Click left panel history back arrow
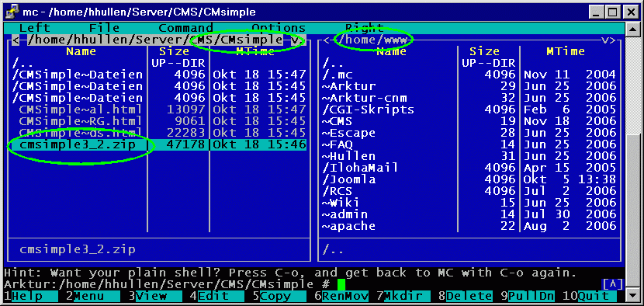The height and width of the screenshot is (306, 644). point(16,40)
